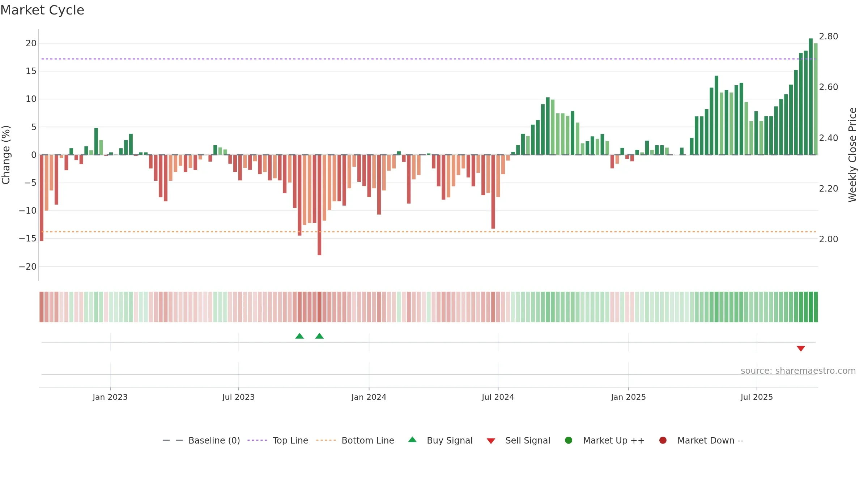Screen dimensions: 868x488
Task: Click the 2.00 price axis label
Action: point(829,239)
